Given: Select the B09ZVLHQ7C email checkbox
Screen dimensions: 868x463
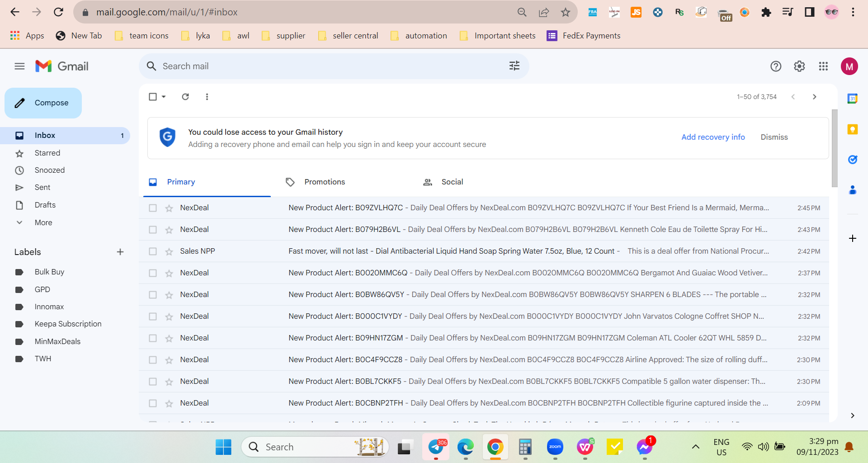Looking at the screenshot, I should click(x=153, y=208).
